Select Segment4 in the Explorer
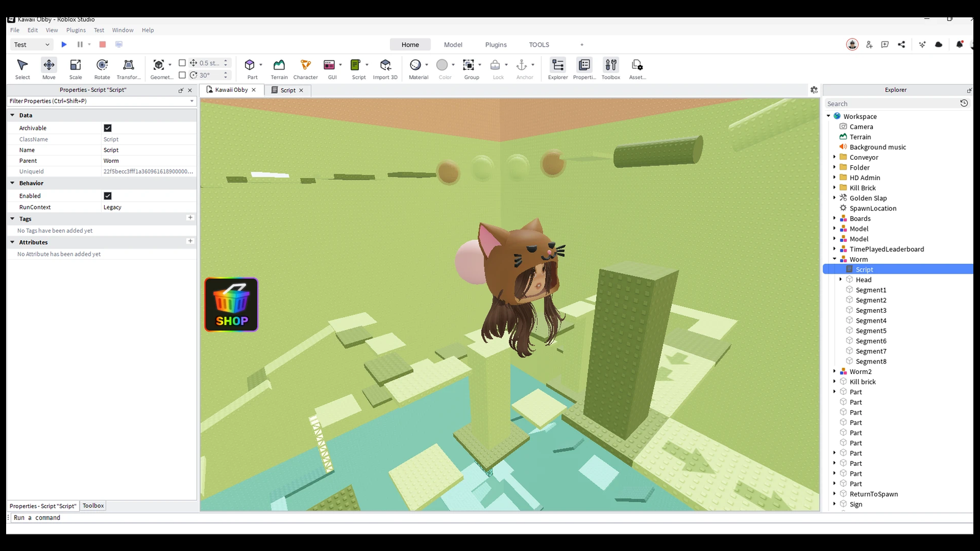Image resolution: width=980 pixels, height=551 pixels. tap(870, 321)
